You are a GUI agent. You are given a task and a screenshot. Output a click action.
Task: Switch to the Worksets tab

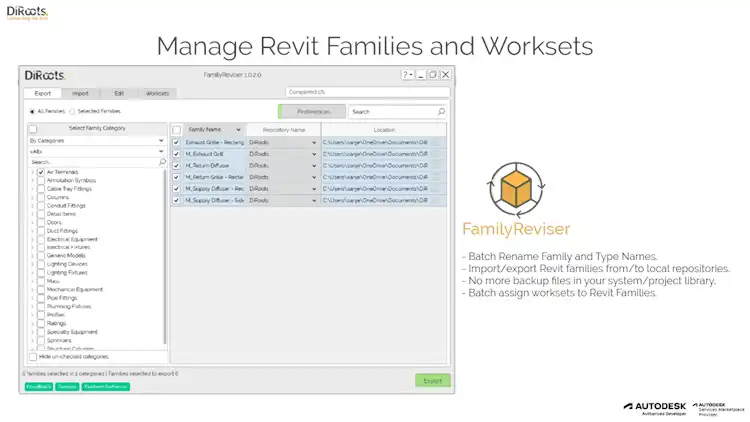point(157,93)
